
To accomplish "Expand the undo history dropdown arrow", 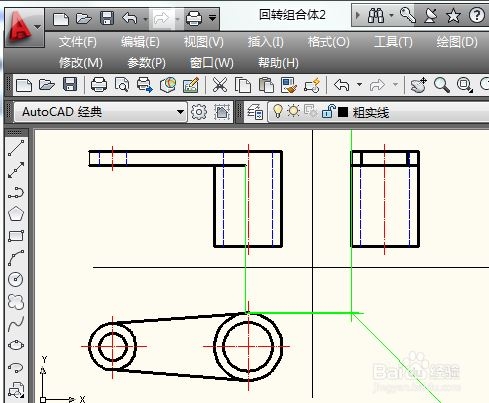I will coord(359,85).
